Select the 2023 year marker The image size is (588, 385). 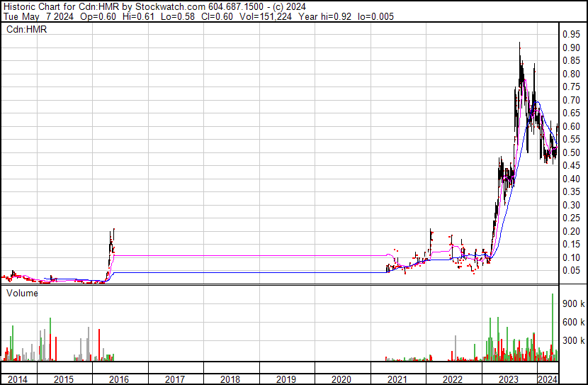tap(508, 379)
